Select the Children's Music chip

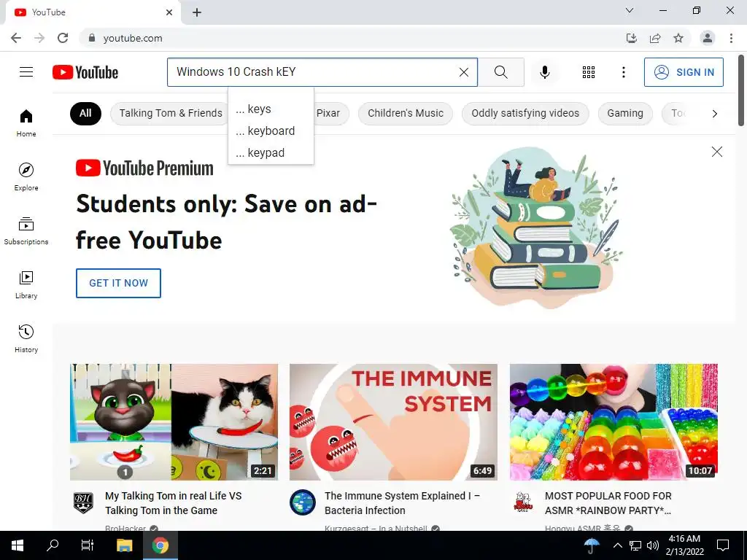[x=406, y=113]
